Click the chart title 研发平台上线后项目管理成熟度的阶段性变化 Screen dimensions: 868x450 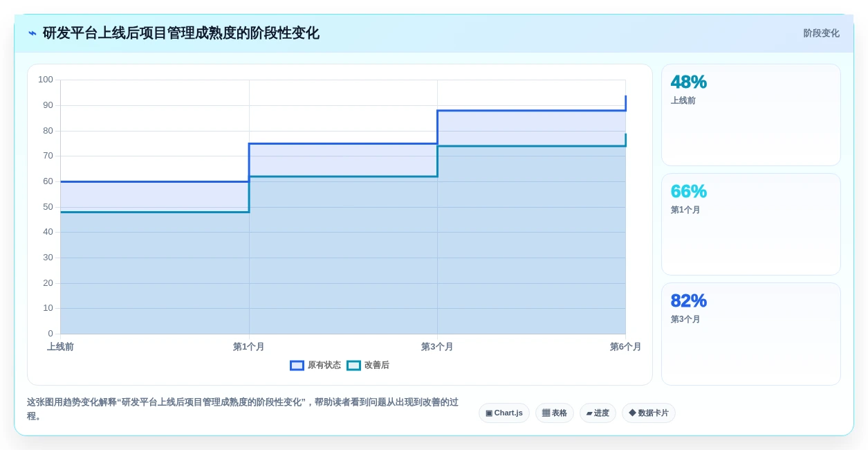pyautogui.click(x=181, y=33)
